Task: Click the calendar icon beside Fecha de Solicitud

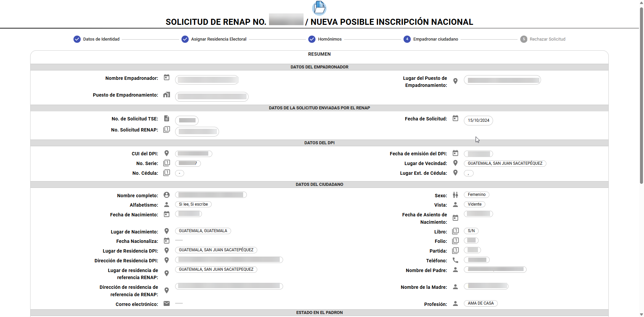Action: [x=455, y=118]
